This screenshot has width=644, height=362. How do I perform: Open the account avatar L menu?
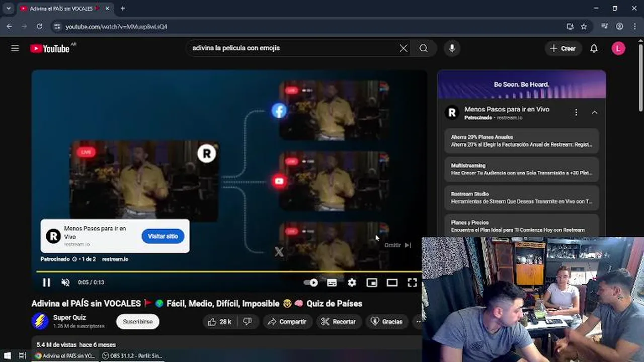(618, 48)
